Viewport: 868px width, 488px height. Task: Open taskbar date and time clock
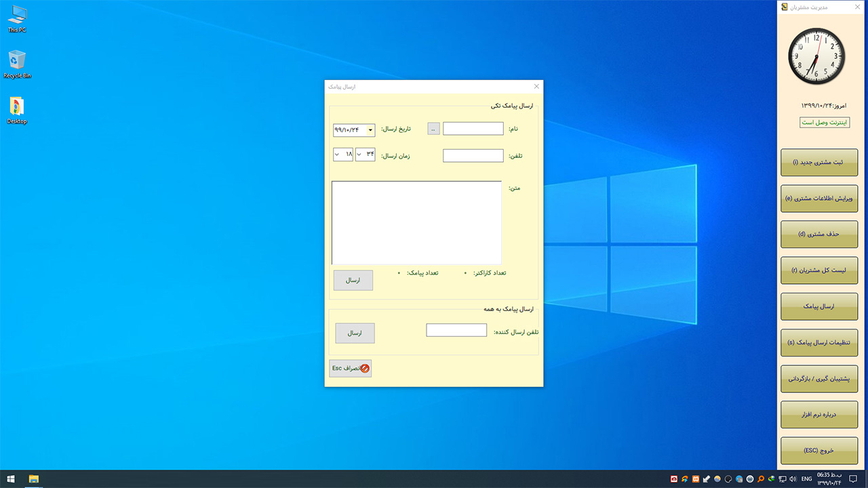(829, 479)
